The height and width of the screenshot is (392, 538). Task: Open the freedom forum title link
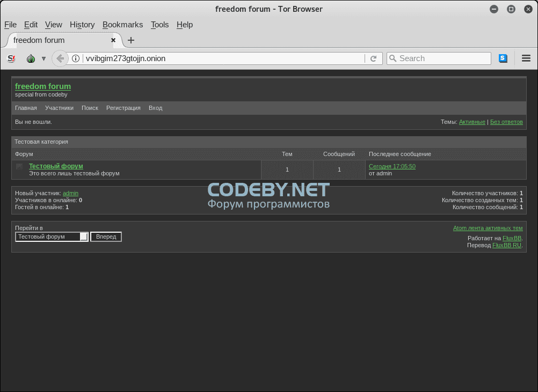[x=43, y=86]
